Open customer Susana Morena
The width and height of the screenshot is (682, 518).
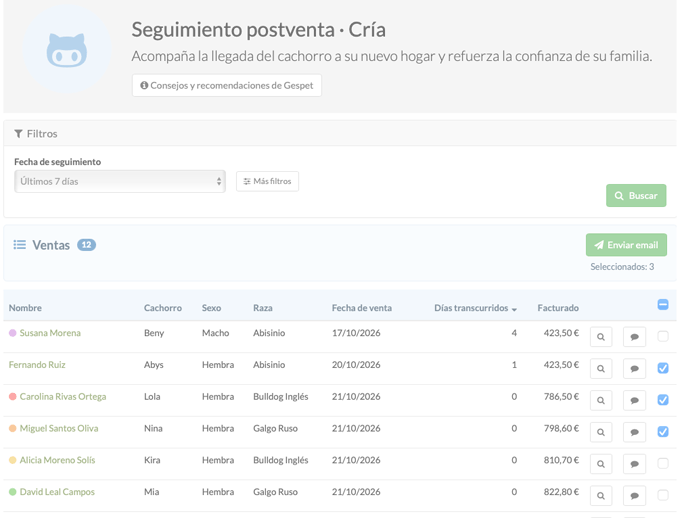tap(50, 333)
